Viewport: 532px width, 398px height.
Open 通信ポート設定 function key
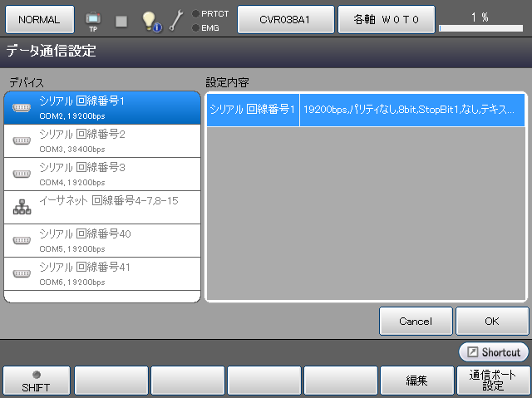[493, 380]
